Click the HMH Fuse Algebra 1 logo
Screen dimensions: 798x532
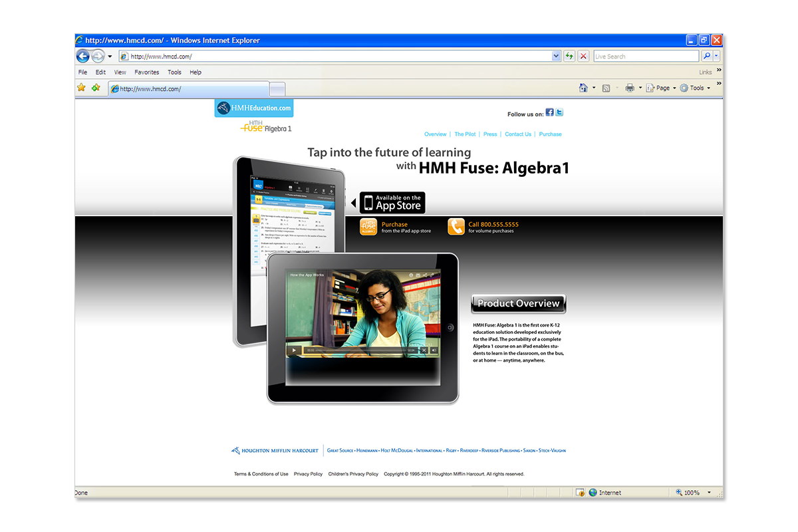pyautogui.click(x=266, y=126)
